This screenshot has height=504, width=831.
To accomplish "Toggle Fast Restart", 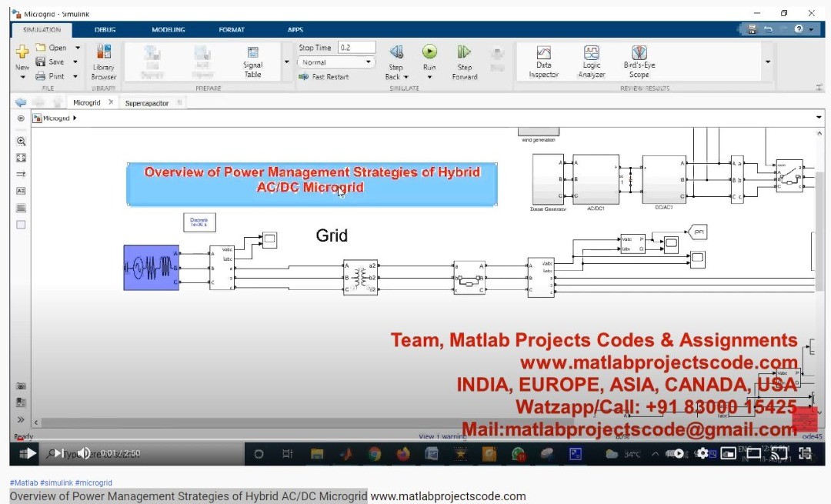I will tap(324, 77).
